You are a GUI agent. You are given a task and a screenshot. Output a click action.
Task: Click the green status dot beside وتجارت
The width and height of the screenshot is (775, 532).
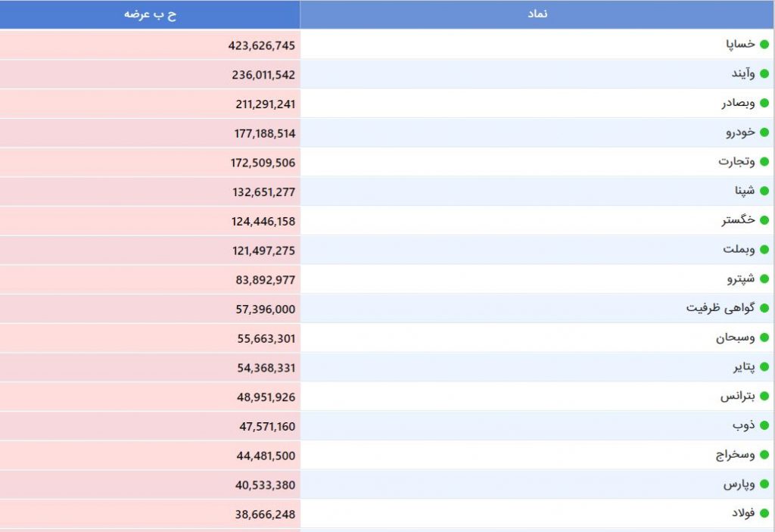[x=764, y=162]
